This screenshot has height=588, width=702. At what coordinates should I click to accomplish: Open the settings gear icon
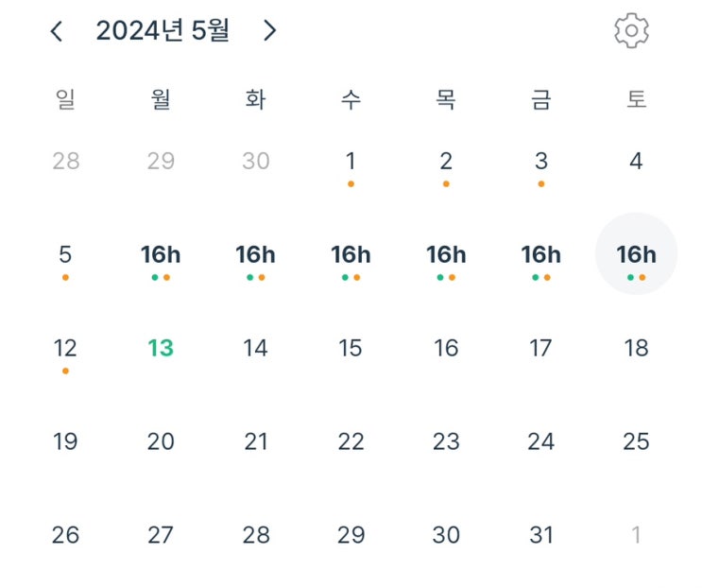click(631, 31)
